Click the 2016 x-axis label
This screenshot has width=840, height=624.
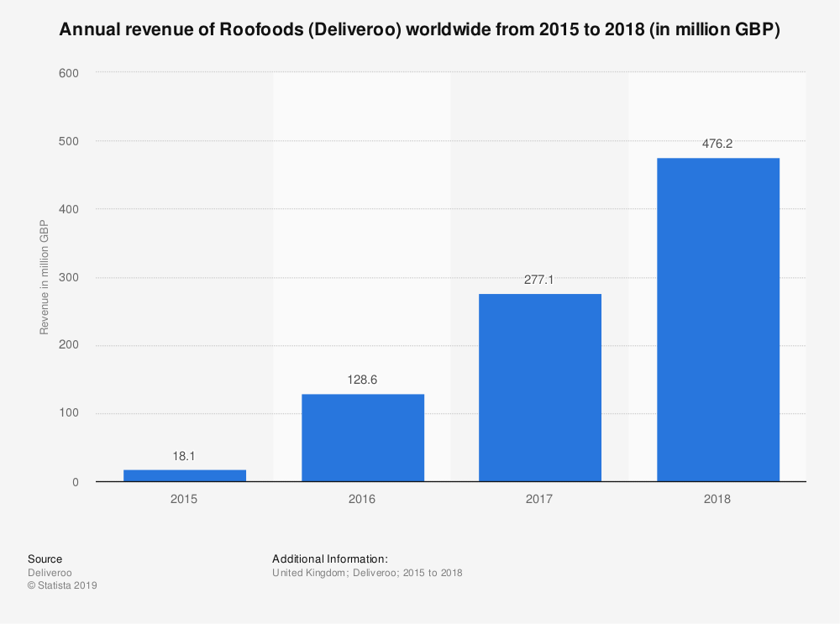coord(362,499)
